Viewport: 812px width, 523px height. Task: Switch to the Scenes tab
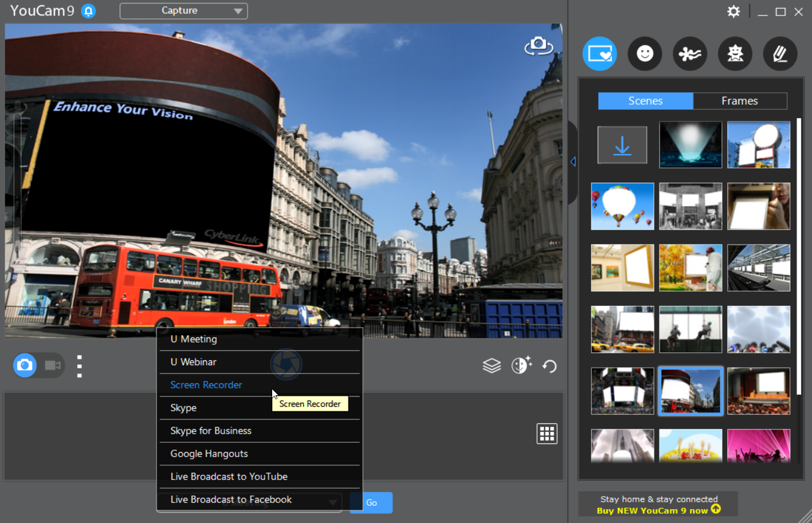645,101
